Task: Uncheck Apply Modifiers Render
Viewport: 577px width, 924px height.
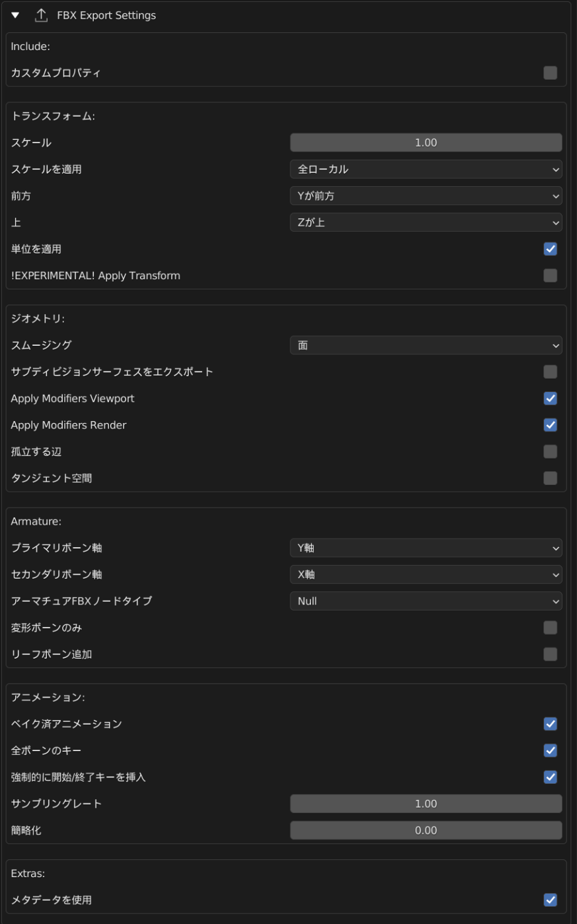Action: (x=550, y=425)
